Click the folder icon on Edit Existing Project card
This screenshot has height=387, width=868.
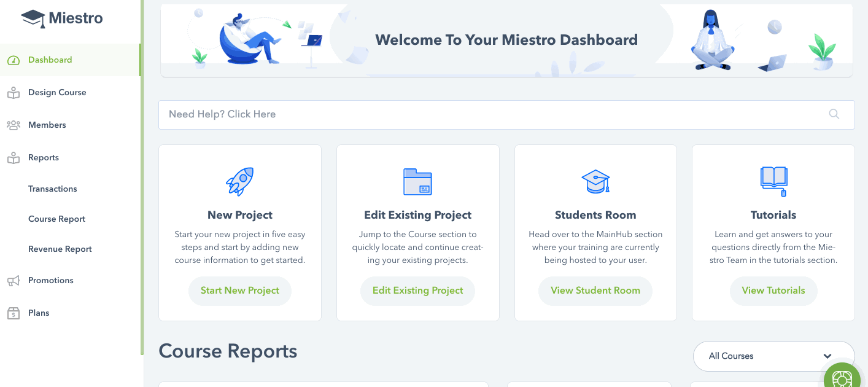pos(417,182)
